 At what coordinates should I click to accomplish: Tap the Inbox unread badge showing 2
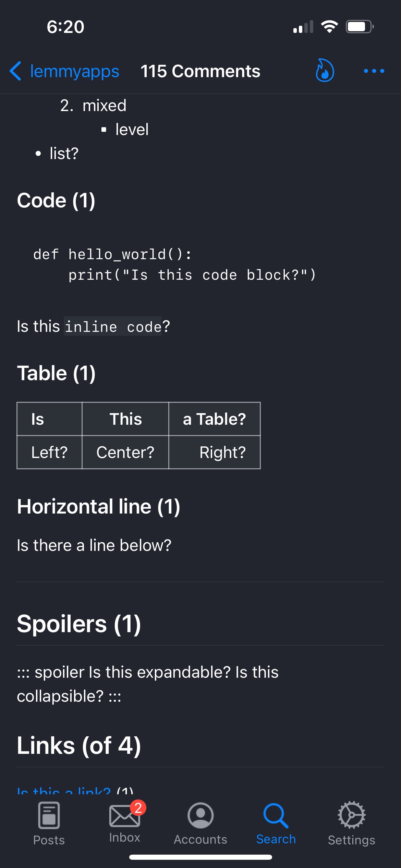pyautogui.click(x=138, y=808)
